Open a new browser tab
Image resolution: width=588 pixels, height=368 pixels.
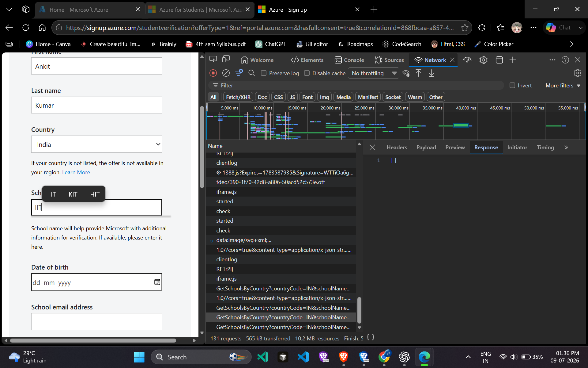pos(374,10)
